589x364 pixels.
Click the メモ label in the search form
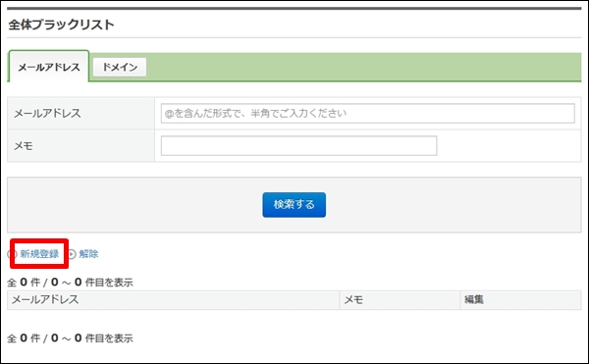24,145
